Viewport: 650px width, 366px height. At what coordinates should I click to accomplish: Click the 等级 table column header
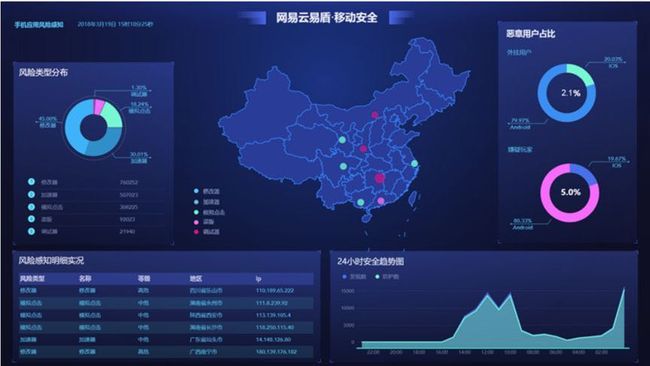pos(144,279)
